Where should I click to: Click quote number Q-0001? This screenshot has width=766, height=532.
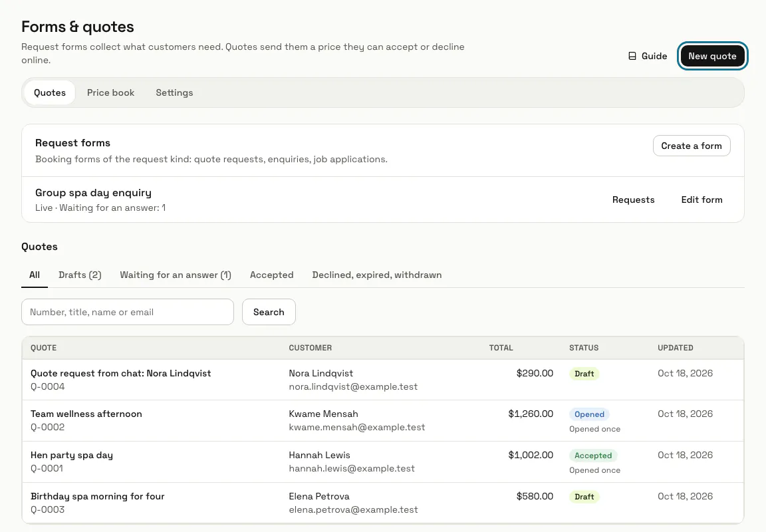click(47, 468)
